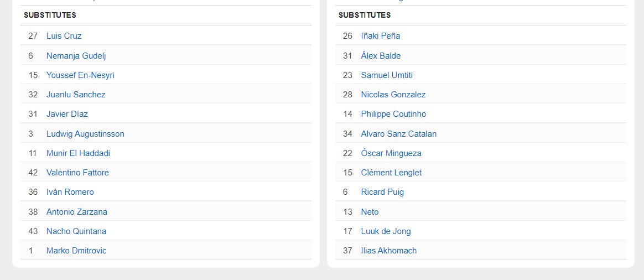Click Clément Lenglet in substitutes
The image size is (644, 280).
coord(391,173)
